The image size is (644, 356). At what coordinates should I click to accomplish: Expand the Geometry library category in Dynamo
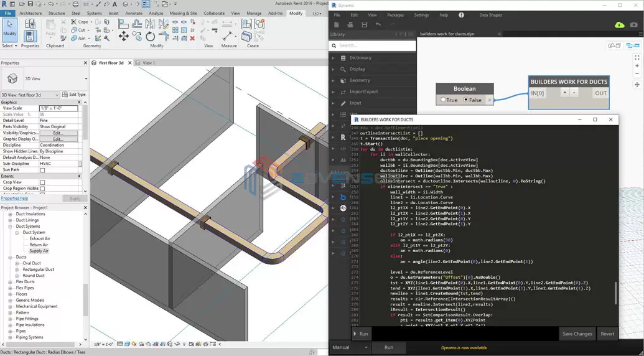pos(333,80)
